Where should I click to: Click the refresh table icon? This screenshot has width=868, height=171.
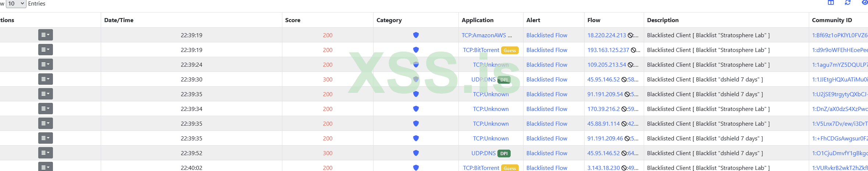click(x=848, y=3)
